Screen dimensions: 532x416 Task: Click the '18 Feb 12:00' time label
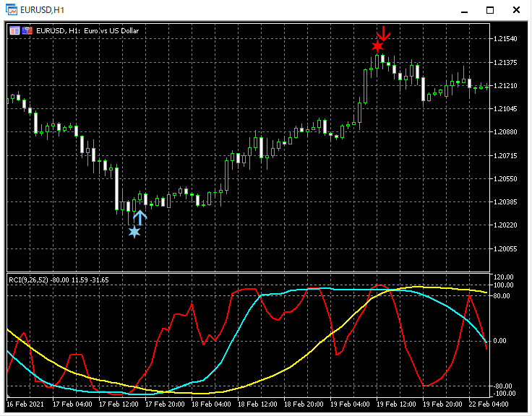point(257,404)
